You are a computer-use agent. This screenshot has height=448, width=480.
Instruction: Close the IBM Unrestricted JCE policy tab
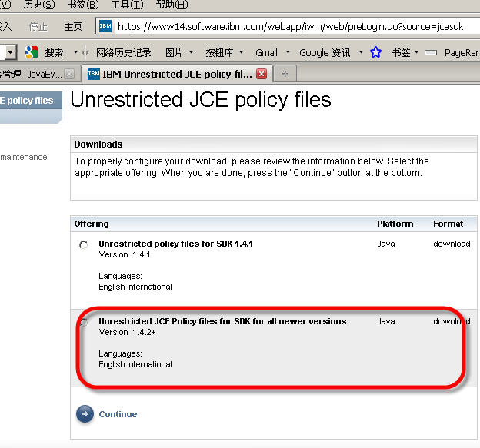(x=262, y=75)
